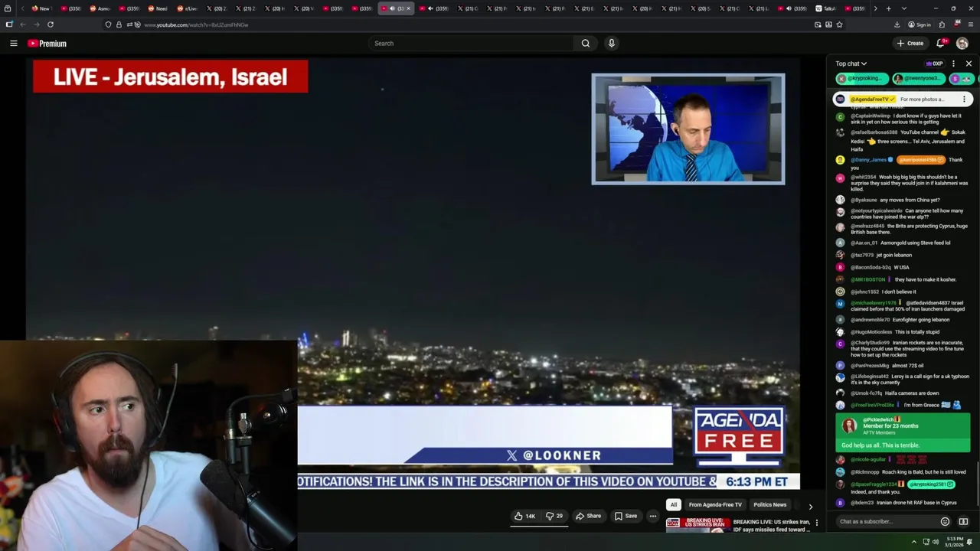This screenshot has height=551, width=980.
Task: Bookmark this page with star icon
Action: (839, 24)
